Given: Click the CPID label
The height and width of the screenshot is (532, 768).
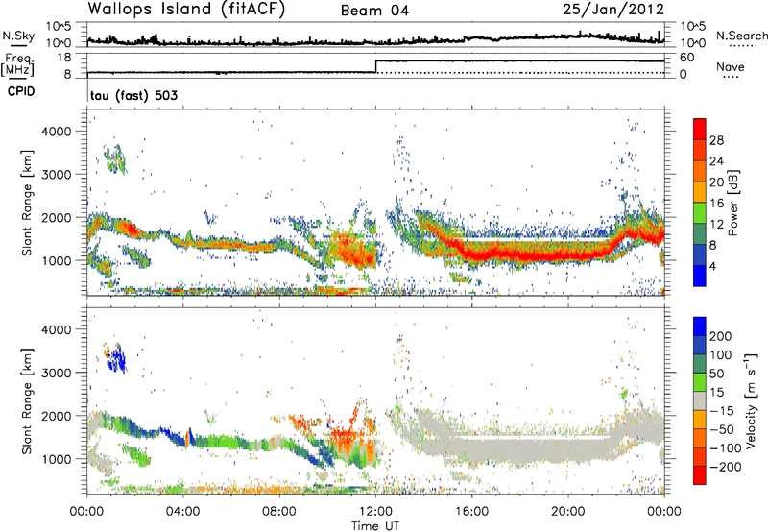Looking at the screenshot, I should coord(21,91).
